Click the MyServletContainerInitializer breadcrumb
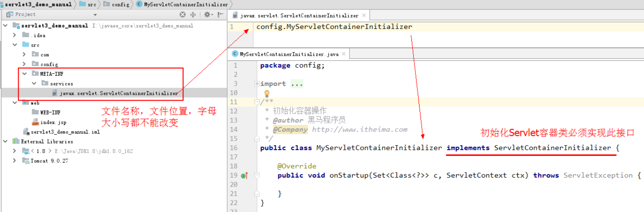The image size is (644, 212). click(x=182, y=4)
